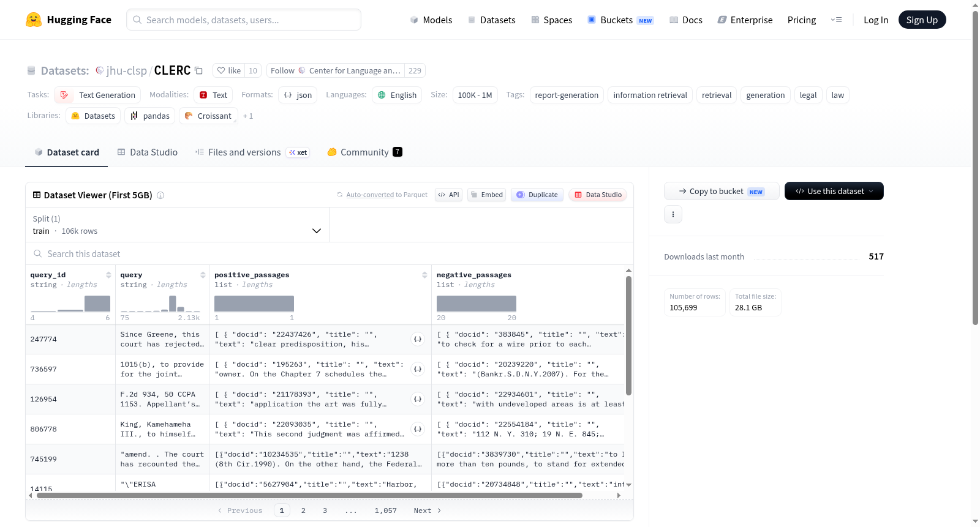Click the Duplicate button
This screenshot has width=980, height=527.
(537, 195)
